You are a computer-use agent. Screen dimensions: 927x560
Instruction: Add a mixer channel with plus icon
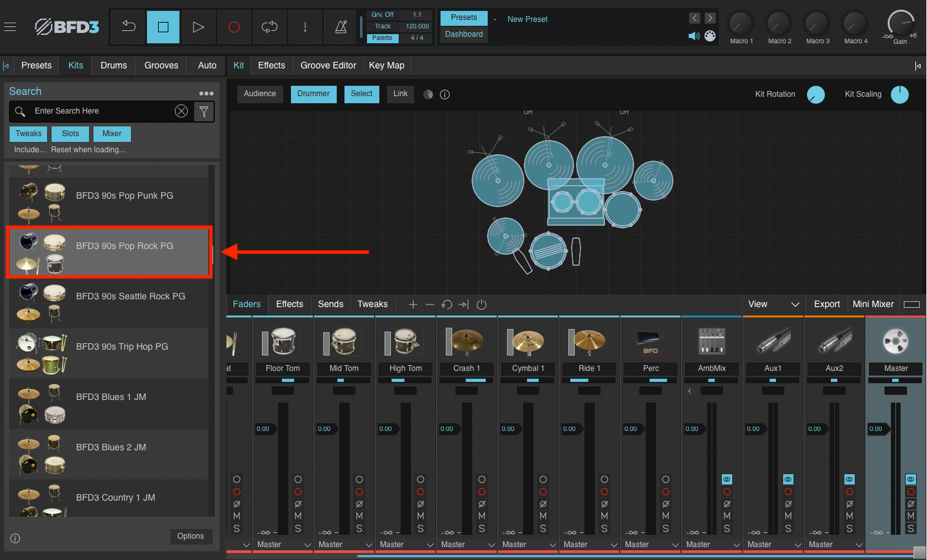(413, 305)
